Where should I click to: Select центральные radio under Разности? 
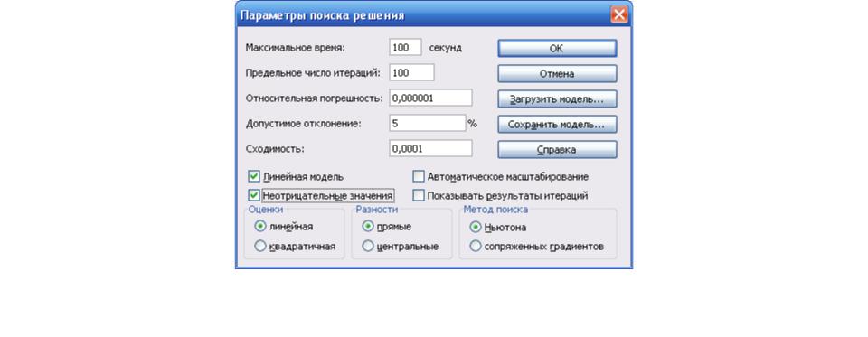(x=368, y=247)
